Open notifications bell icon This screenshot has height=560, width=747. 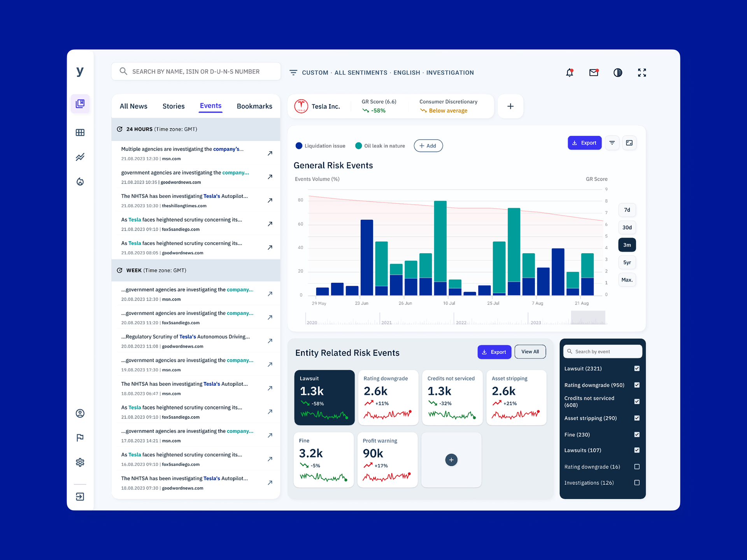(570, 73)
